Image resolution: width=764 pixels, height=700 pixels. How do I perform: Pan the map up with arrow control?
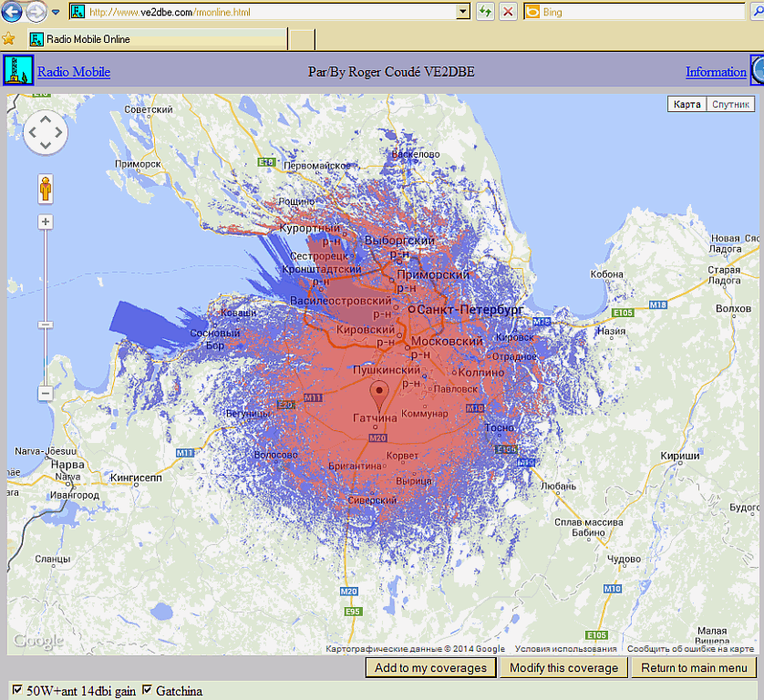pyautogui.click(x=46, y=119)
